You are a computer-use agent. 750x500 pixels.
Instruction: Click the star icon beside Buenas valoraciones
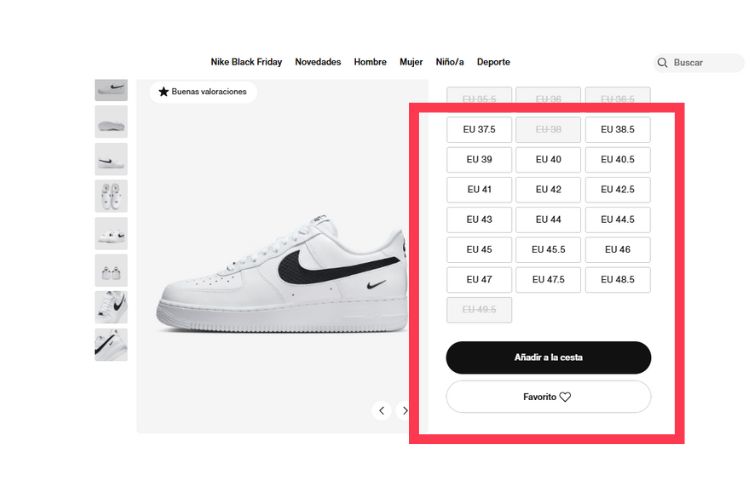click(x=164, y=92)
